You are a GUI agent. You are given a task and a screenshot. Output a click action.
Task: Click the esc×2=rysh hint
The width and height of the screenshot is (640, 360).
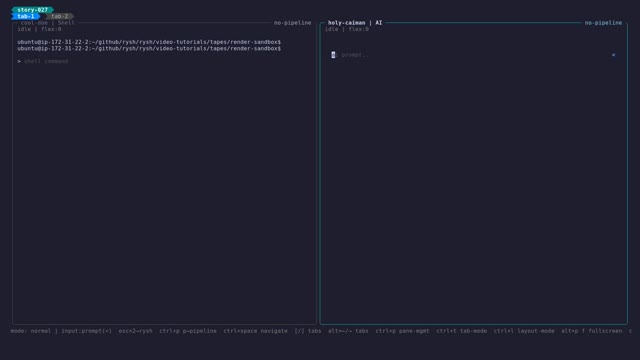click(x=136, y=331)
